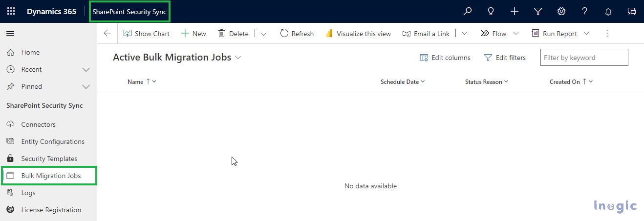Click the Filter by keyword box

(x=584, y=58)
